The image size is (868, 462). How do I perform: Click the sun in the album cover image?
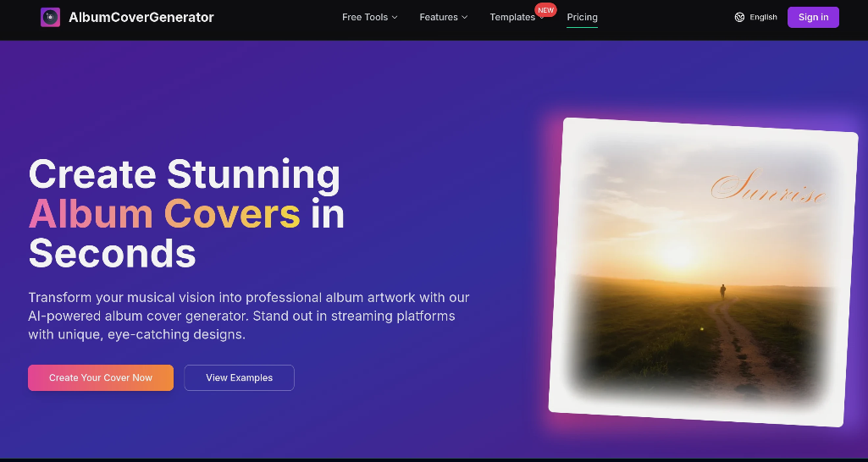[x=677, y=252]
